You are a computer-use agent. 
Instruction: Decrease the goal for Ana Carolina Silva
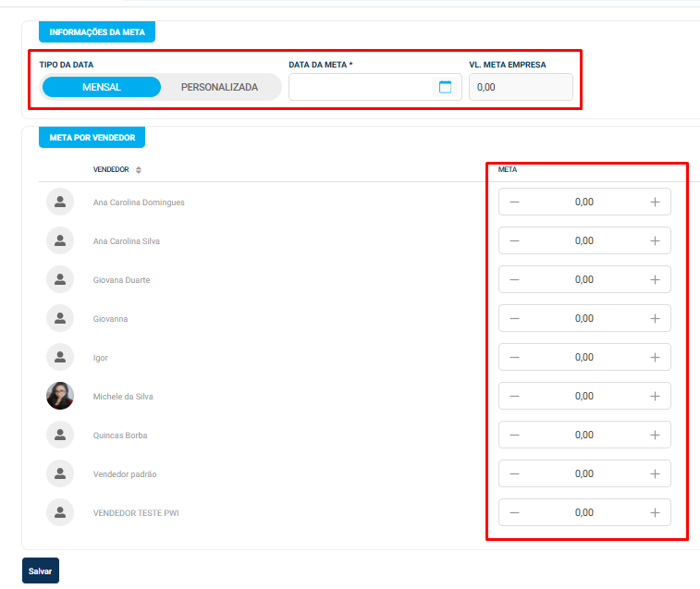click(514, 240)
